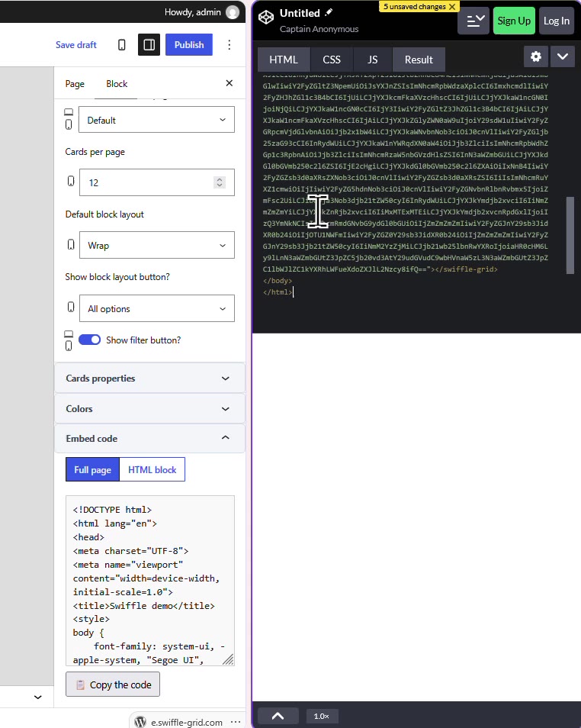Click the 1.0× zoom button

pyautogui.click(x=322, y=717)
